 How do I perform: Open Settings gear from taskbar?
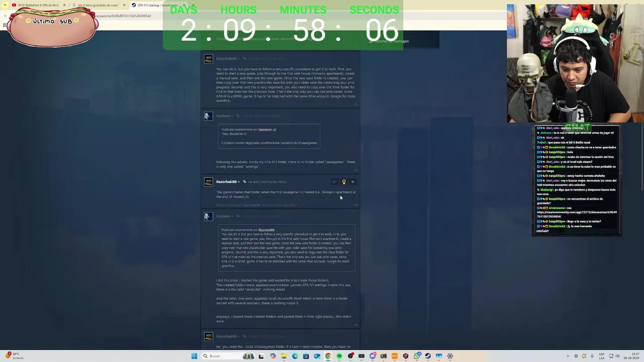pyautogui.click(x=450, y=356)
